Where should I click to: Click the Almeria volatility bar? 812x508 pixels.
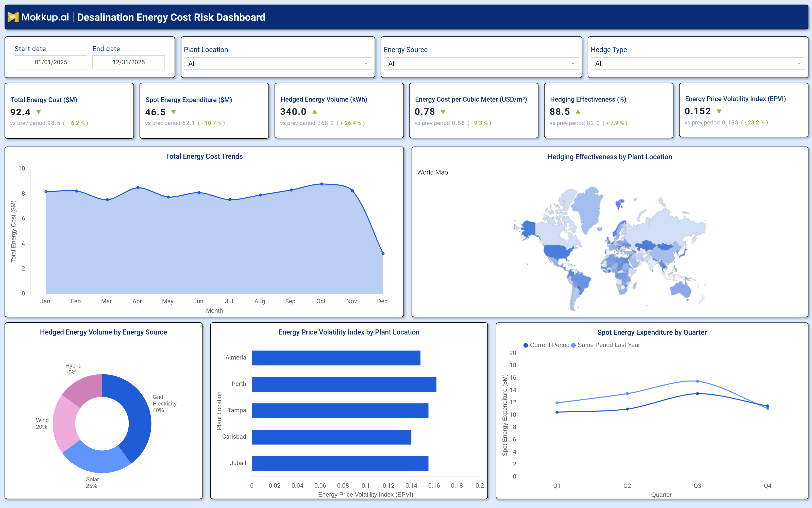point(336,358)
